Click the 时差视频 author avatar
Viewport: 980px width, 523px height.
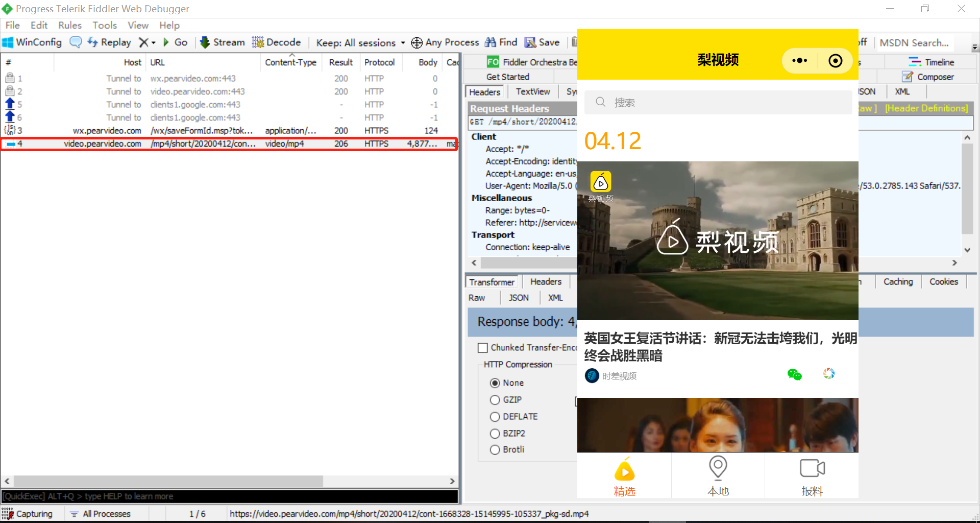pyautogui.click(x=592, y=376)
